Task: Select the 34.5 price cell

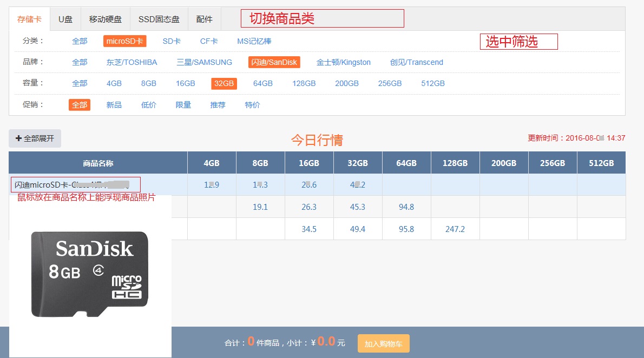Action: [x=309, y=229]
